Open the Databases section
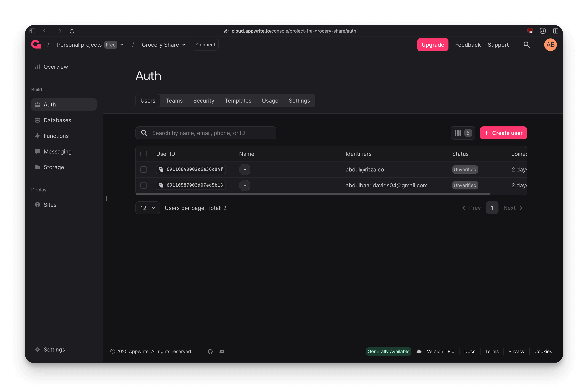 pyautogui.click(x=57, y=120)
